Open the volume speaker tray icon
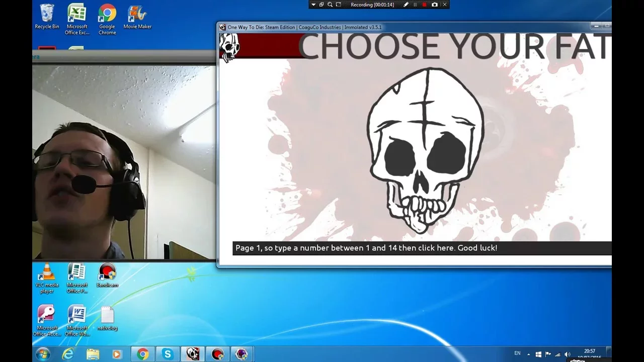The width and height of the screenshot is (644, 362). click(x=568, y=354)
